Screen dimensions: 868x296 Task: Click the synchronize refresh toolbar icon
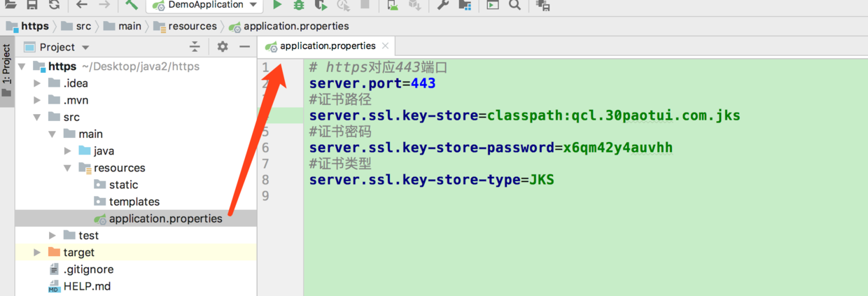click(x=54, y=5)
